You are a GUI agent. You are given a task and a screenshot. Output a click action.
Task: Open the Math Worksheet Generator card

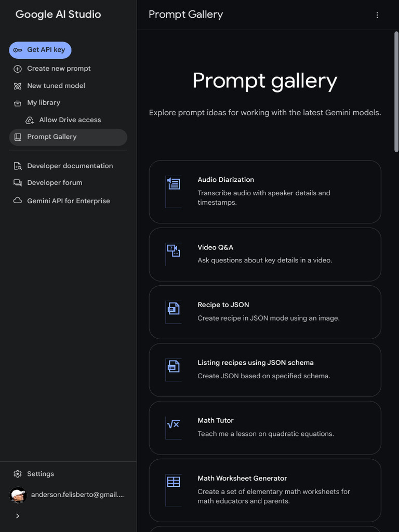pos(265,490)
